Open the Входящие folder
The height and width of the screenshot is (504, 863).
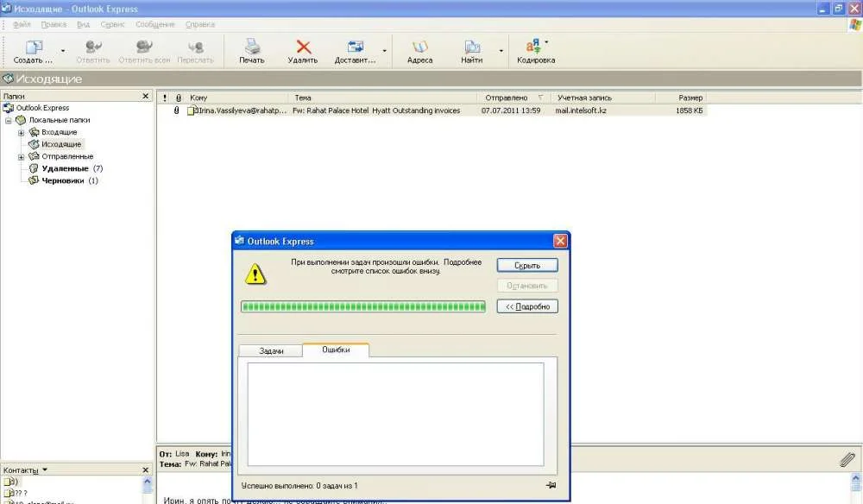coord(59,132)
